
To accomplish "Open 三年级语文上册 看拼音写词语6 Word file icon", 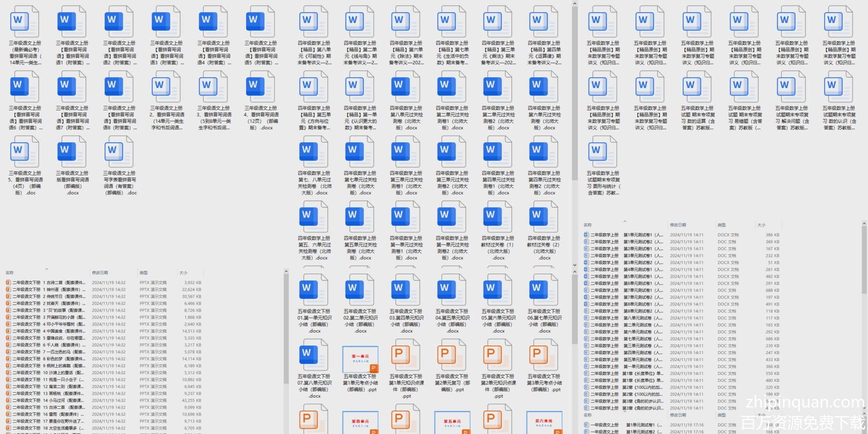I will (x=25, y=87).
